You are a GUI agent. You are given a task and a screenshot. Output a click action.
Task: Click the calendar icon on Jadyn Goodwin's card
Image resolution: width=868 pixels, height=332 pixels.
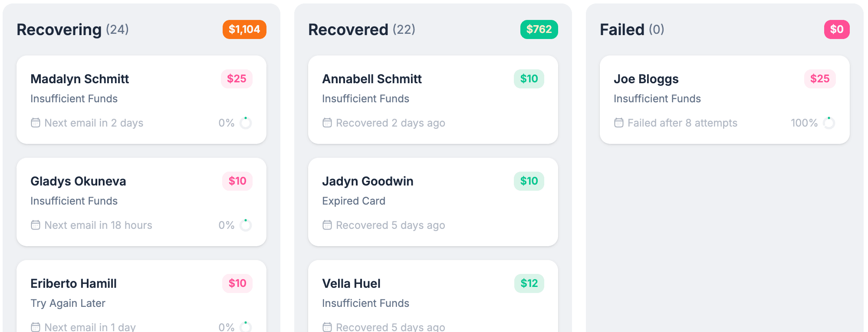327,225
